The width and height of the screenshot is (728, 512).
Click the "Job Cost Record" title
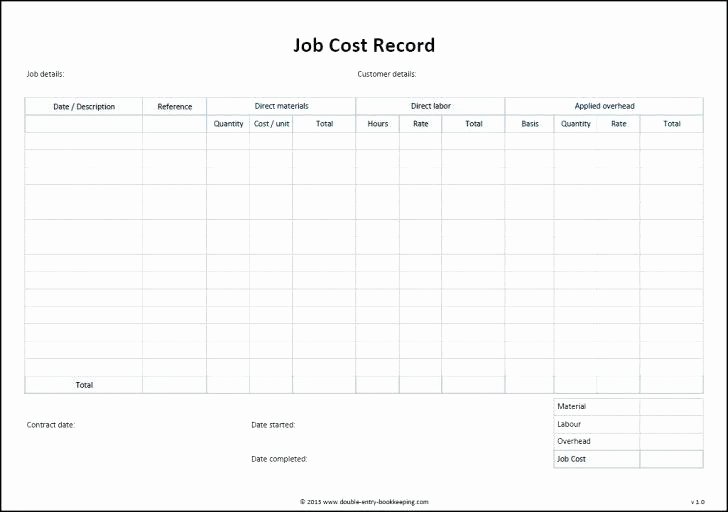tap(364, 45)
